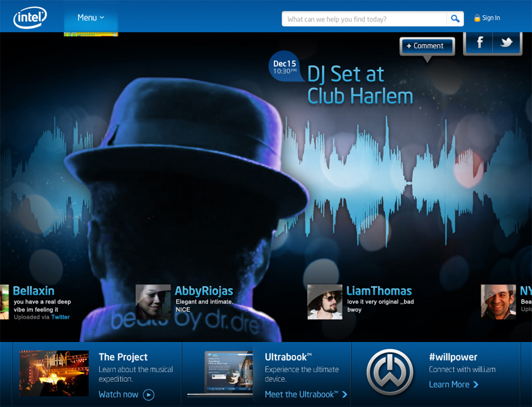
Task: Focus the search box in header
Action: [364, 19]
